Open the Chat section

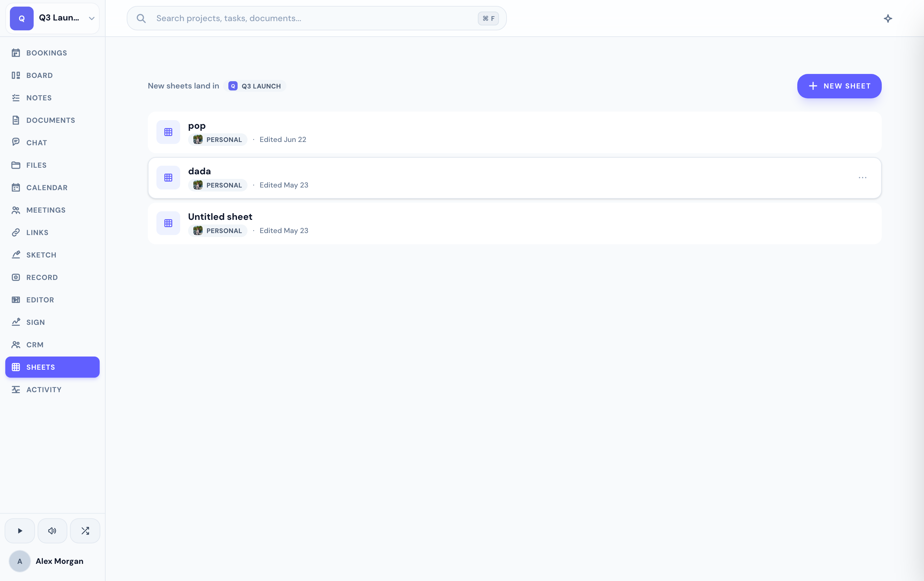tap(52, 143)
